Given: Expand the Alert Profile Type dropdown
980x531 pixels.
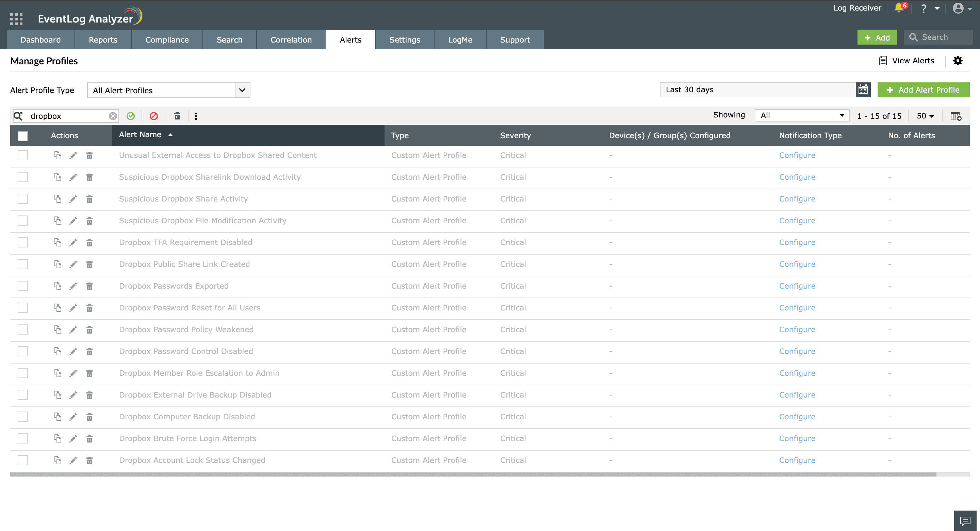Looking at the screenshot, I should coord(242,91).
